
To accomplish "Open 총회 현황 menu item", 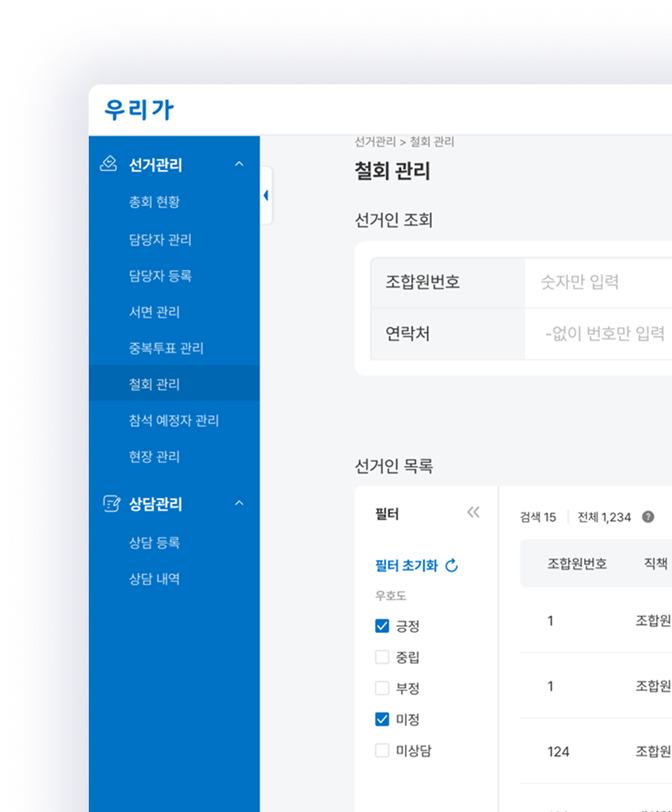I will coord(154,202).
